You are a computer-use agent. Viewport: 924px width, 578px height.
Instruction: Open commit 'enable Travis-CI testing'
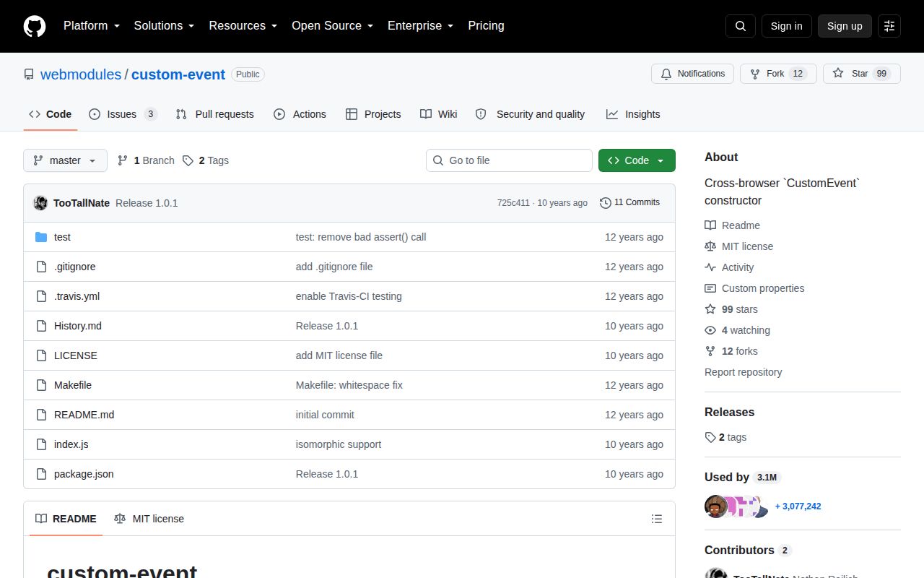(349, 296)
